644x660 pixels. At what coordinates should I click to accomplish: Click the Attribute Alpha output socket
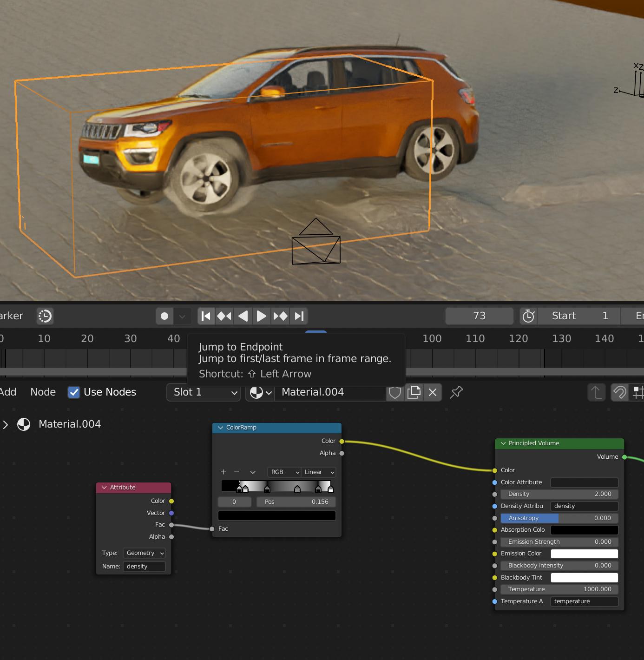click(x=171, y=537)
